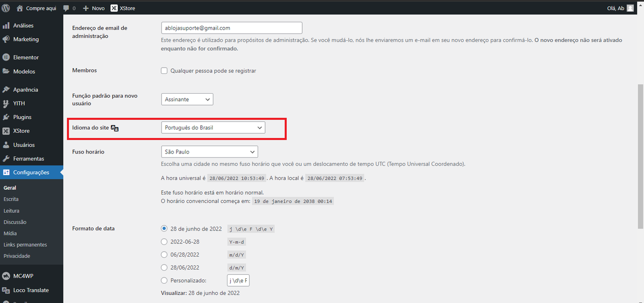Screen dimensions: 644x303
Task: Click the translation icon beside Idioma do site
Action: (x=115, y=128)
